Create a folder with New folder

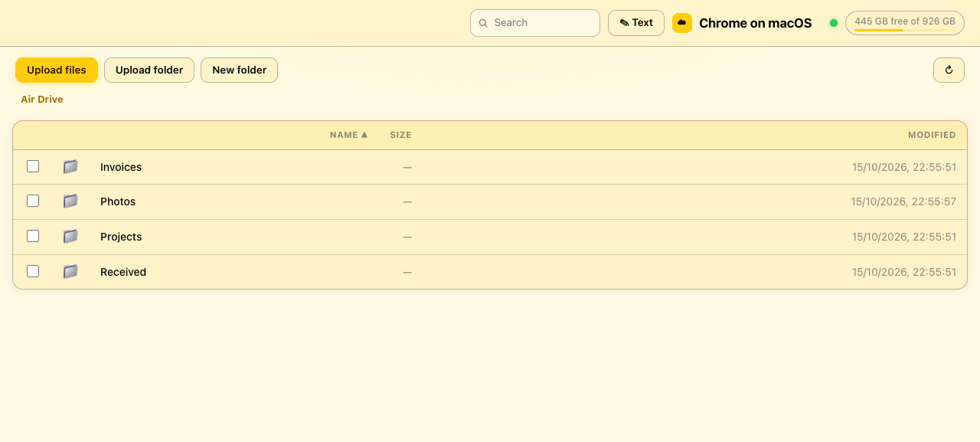(239, 70)
